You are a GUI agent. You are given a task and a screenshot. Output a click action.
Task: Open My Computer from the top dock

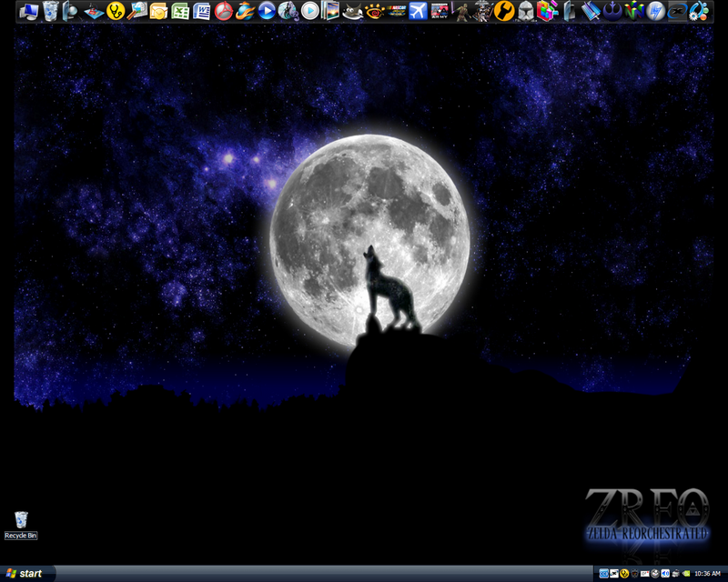(x=28, y=11)
